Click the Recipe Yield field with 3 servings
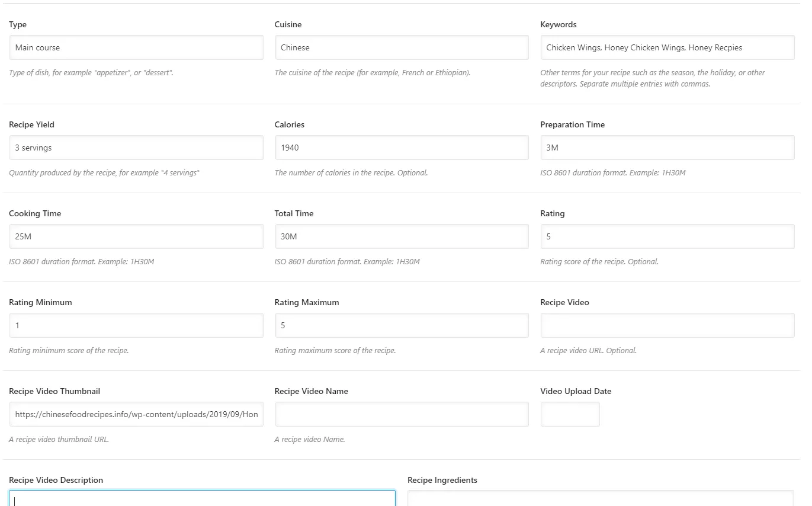 (136, 148)
